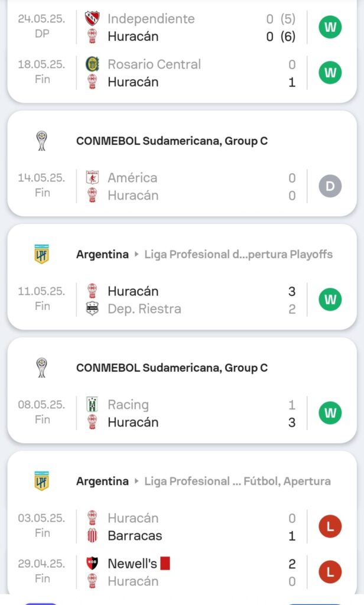Image resolution: width=364 pixels, height=605 pixels.
Task: Tap the América team crest icon
Action: [92, 178]
